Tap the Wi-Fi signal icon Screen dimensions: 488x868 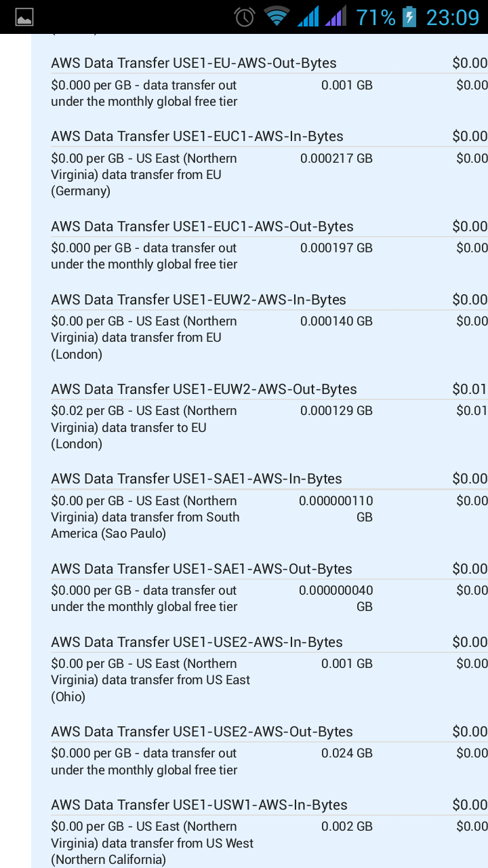coord(277,16)
